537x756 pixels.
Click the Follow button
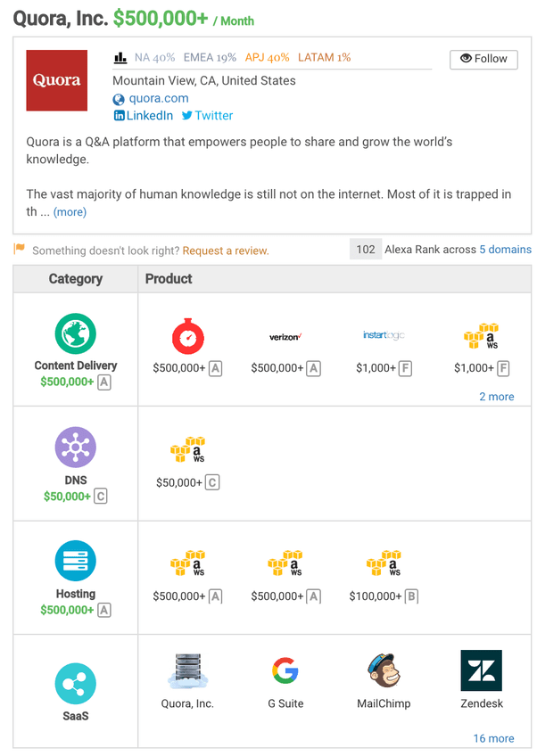pos(483,60)
